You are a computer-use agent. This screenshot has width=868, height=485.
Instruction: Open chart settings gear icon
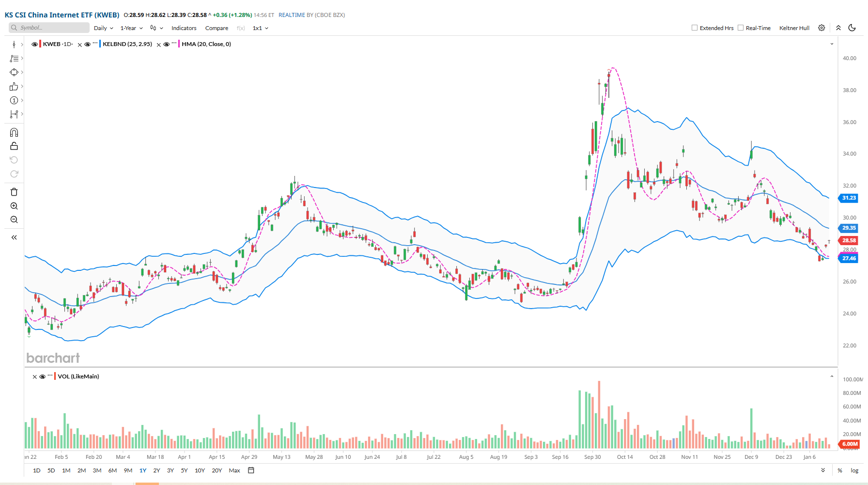pyautogui.click(x=821, y=28)
